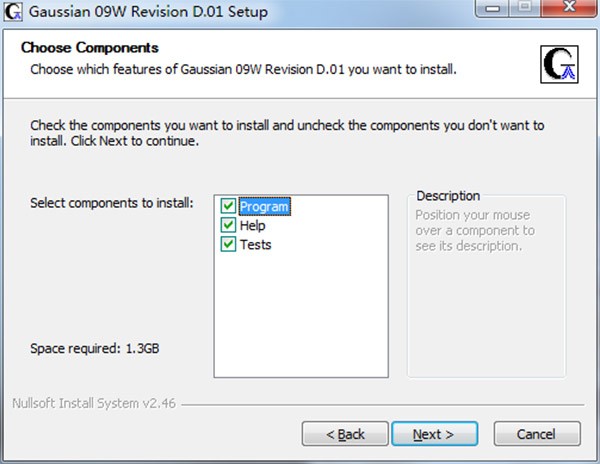Image resolution: width=600 pixels, height=464 pixels.
Task: Cancel the installation
Action: tap(537, 434)
